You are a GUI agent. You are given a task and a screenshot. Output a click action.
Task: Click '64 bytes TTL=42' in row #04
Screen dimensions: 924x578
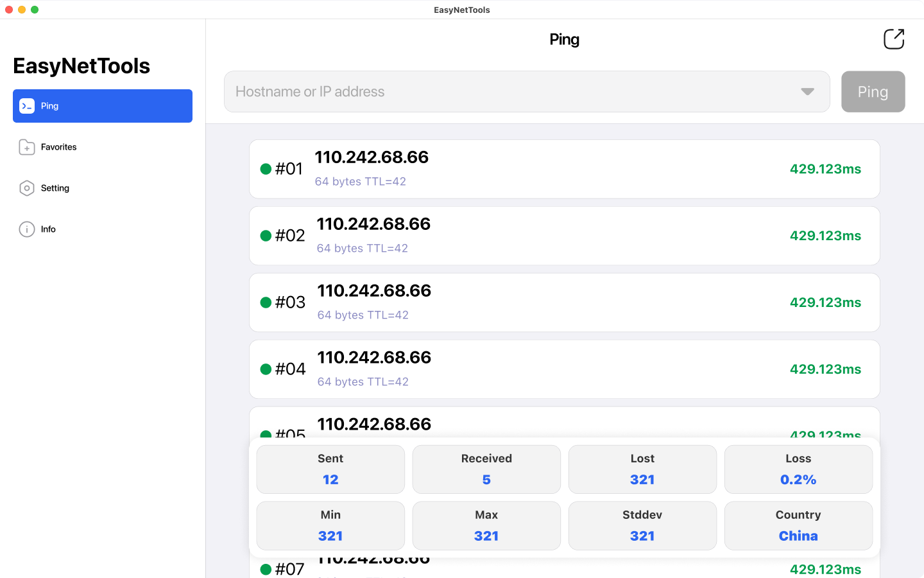pyautogui.click(x=363, y=382)
